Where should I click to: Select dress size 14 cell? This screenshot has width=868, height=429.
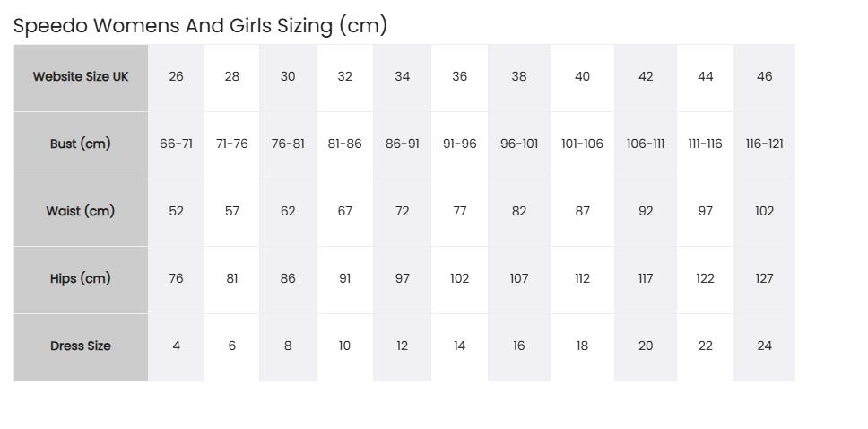tap(459, 347)
